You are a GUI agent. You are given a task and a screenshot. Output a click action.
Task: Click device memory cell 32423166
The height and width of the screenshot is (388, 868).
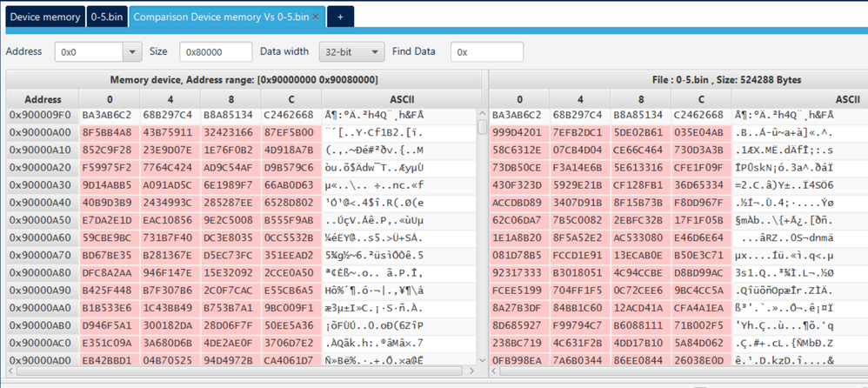coord(230,133)
